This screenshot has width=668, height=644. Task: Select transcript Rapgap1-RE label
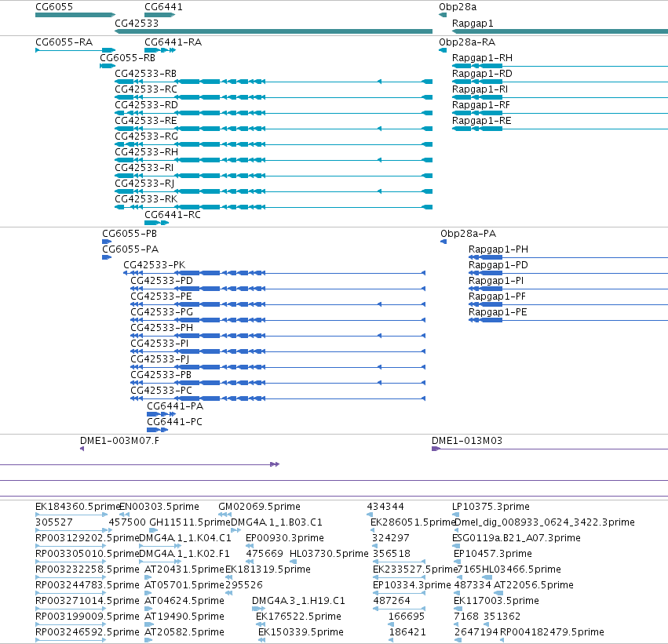[482, 121]
